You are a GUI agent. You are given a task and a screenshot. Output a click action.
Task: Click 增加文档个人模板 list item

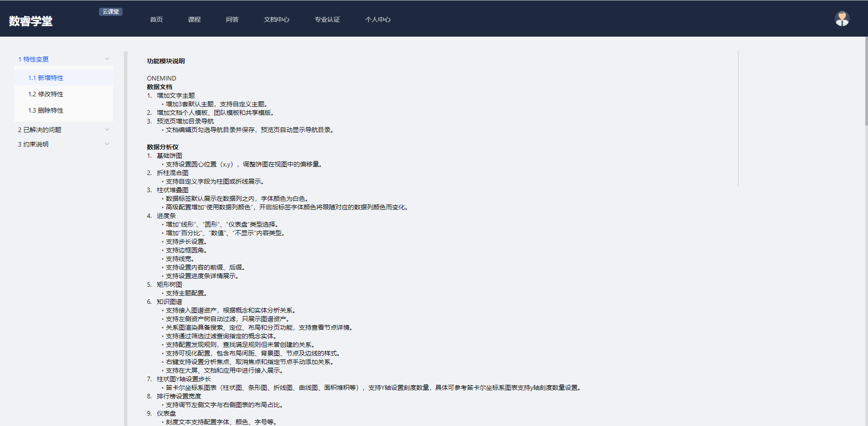coord(215,113)
